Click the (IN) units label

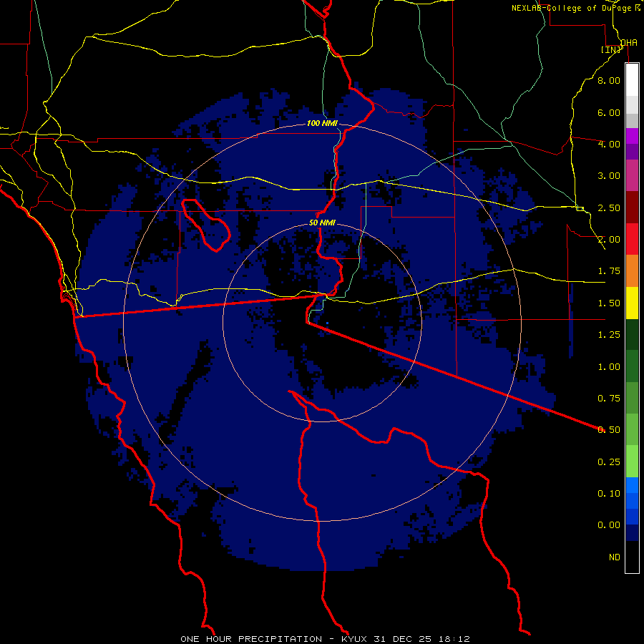(611, 49)
